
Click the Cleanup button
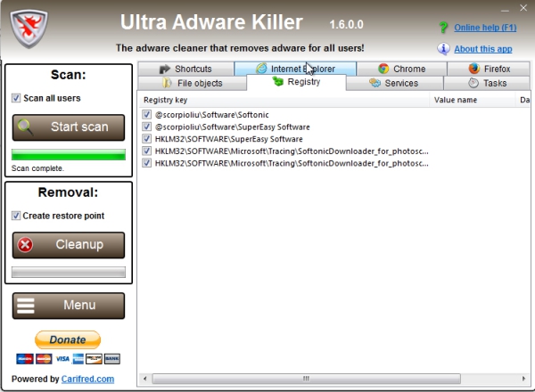[69, 245]
